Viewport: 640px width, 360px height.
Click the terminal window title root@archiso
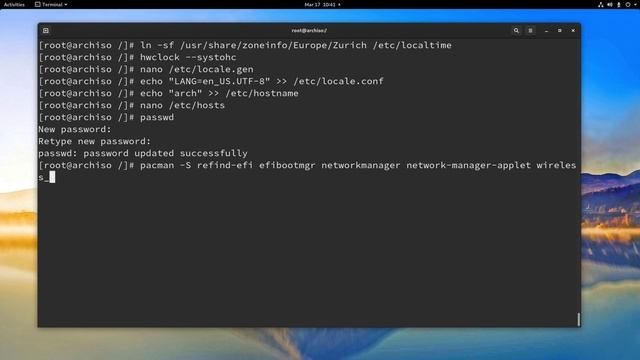pyautogui.click(x=309, y=31)
